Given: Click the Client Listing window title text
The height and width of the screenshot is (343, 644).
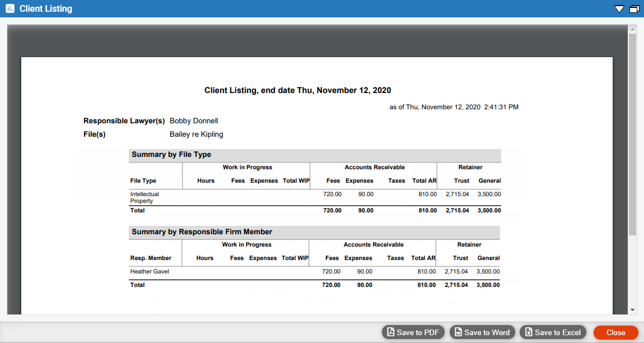Looking at the screenshot, I should pyautogui.click(x=46, y=9).
